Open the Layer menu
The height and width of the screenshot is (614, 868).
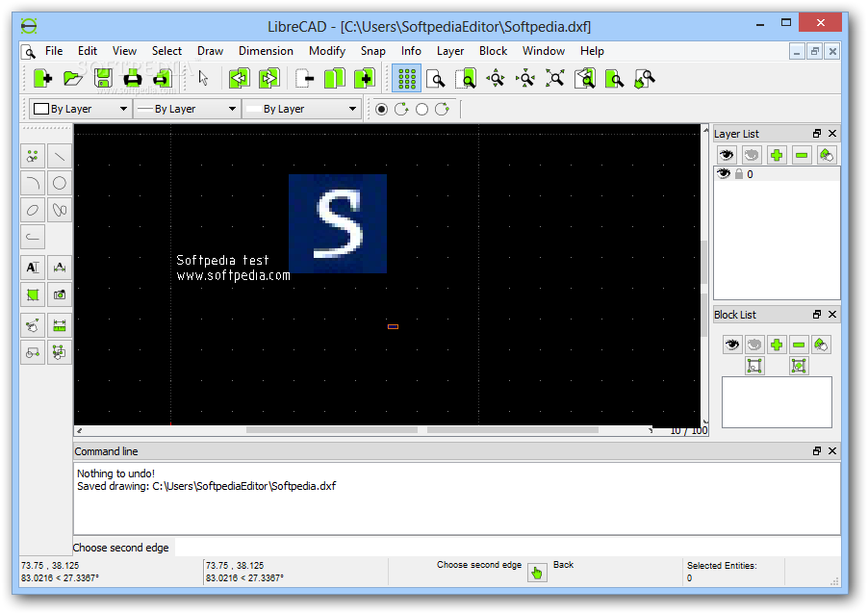coord(450,51)
